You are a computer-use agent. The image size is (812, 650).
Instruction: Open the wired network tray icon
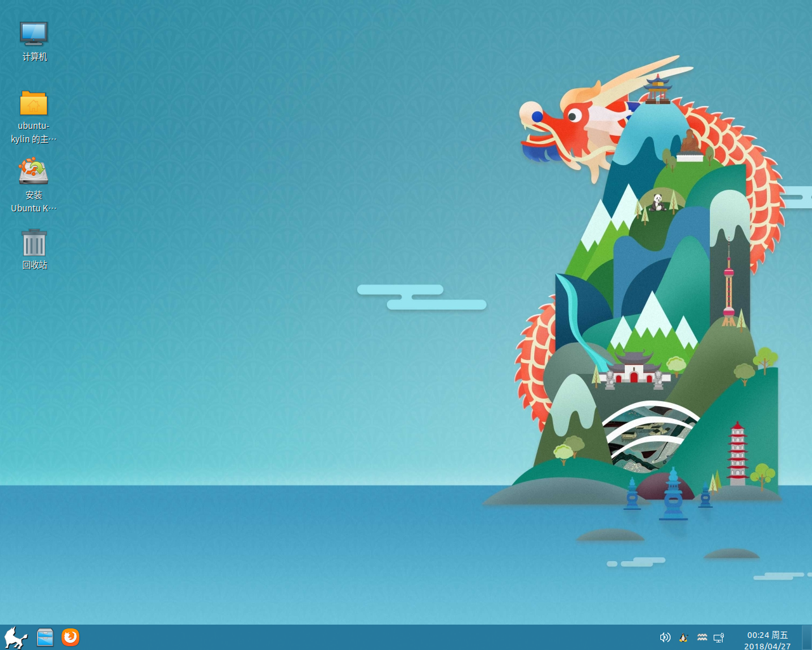(x=719, y=637)
